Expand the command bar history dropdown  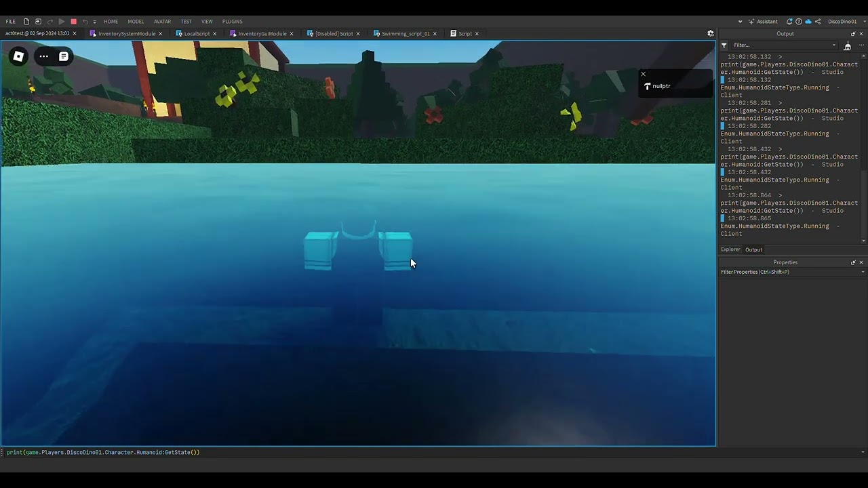(x=863, y=452)
